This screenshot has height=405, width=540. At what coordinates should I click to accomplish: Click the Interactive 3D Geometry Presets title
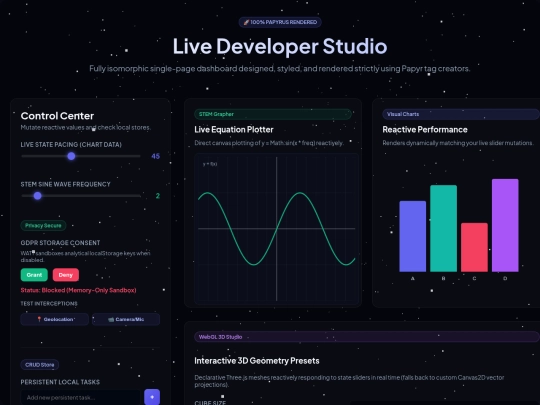pos(257,361)
